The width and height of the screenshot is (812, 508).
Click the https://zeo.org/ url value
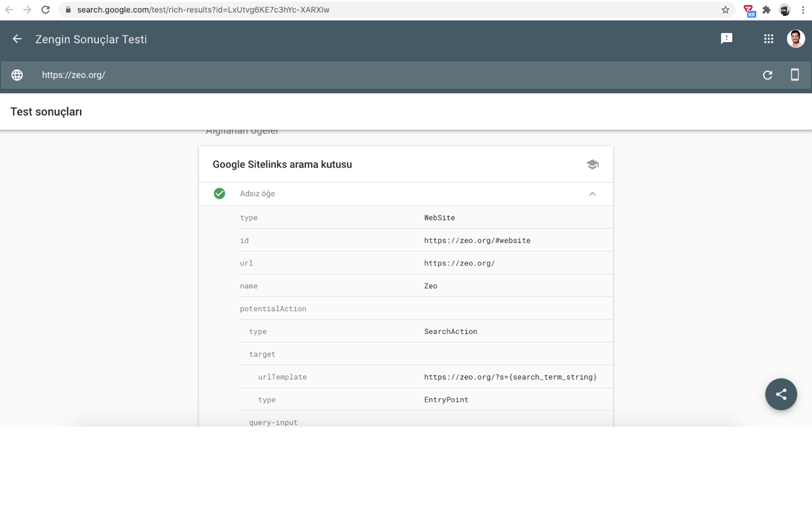point(459,262)
